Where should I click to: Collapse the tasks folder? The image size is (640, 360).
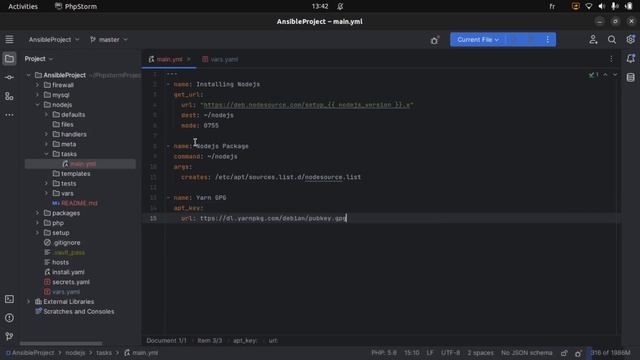pyautogui.click(x=47, y=154)
